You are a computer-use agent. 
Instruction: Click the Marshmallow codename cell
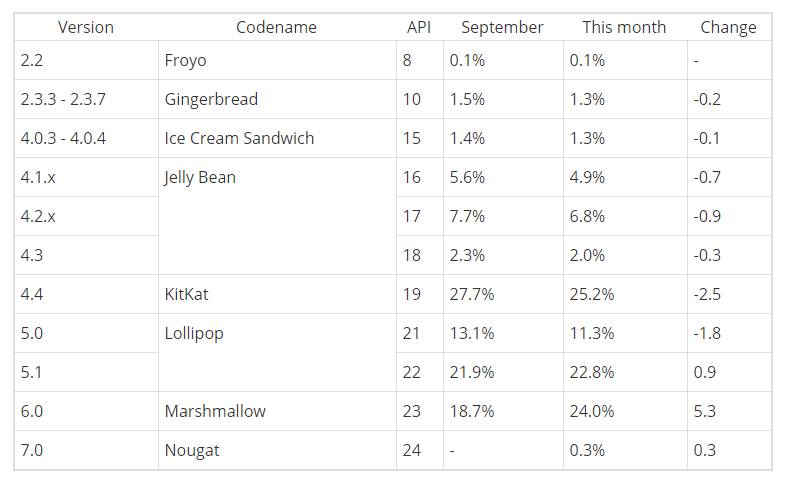pyautogui.click(x=215, y=412)
